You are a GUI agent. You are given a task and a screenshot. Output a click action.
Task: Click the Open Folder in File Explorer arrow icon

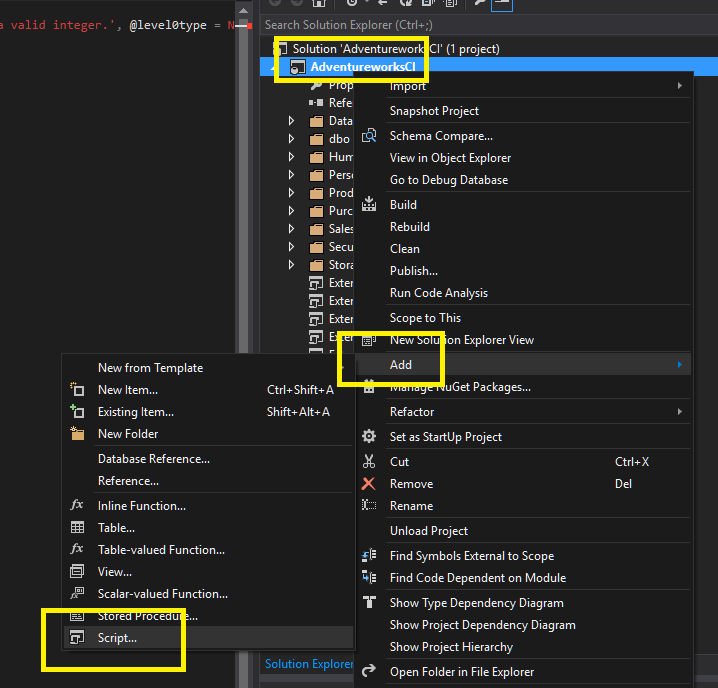pyautogui.click(x=369, y=671)
